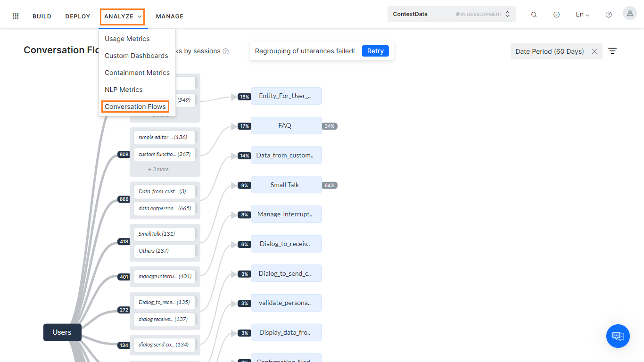Open the help icon in the header
Viewport: 644px width, 362px height.
(609, 15)
